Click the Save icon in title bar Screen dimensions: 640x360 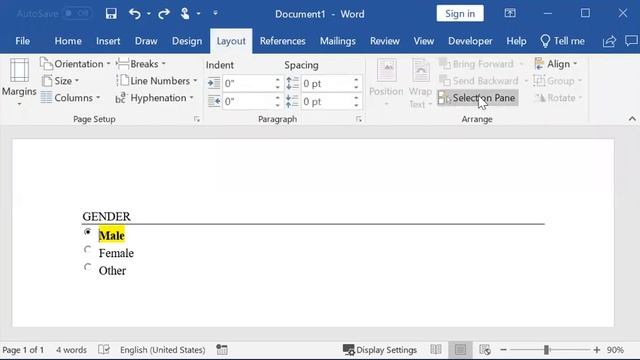111,13
